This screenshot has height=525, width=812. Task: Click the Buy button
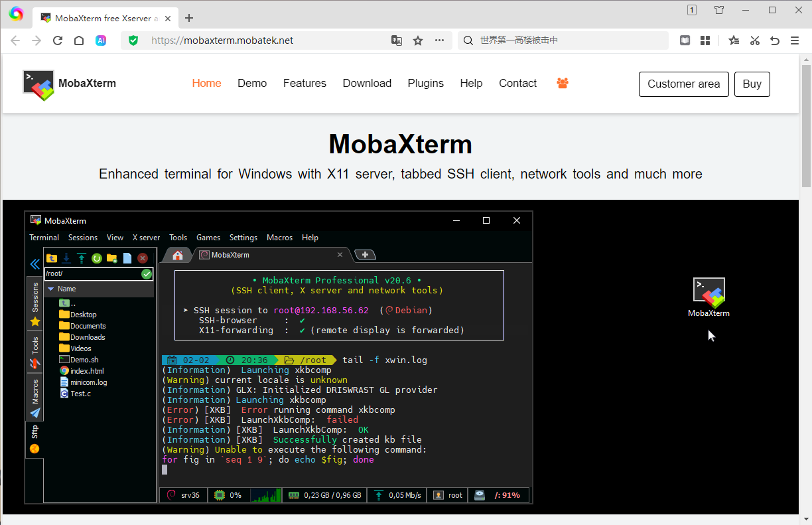752,84
